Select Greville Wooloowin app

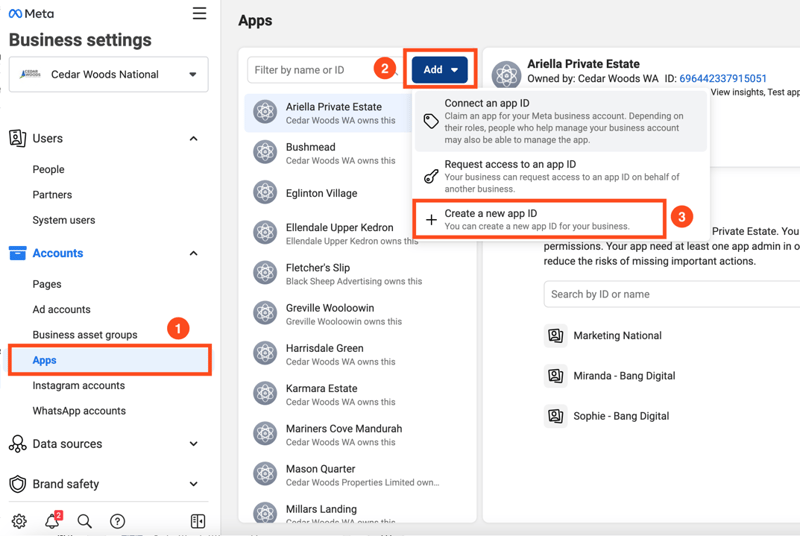point(357,314)
